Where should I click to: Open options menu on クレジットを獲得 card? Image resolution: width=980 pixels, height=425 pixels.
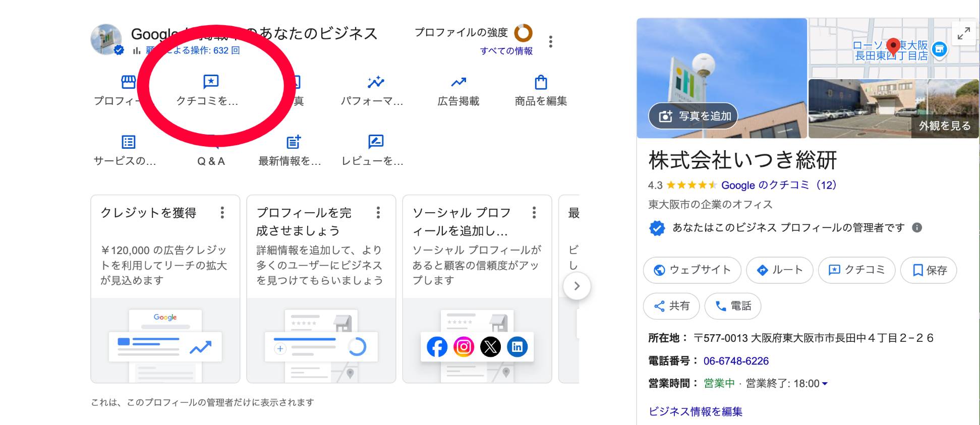coord(222,213)
